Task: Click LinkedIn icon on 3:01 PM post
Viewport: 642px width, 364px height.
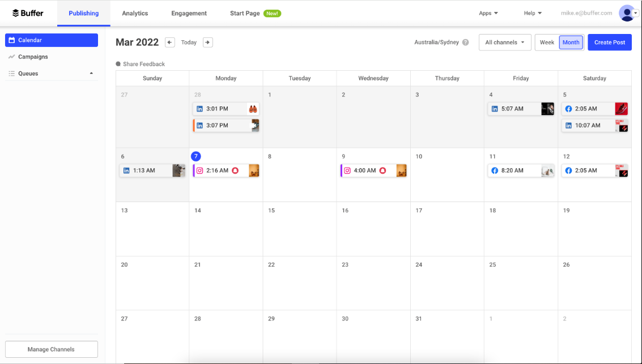Action: click(x=200, y=109)
